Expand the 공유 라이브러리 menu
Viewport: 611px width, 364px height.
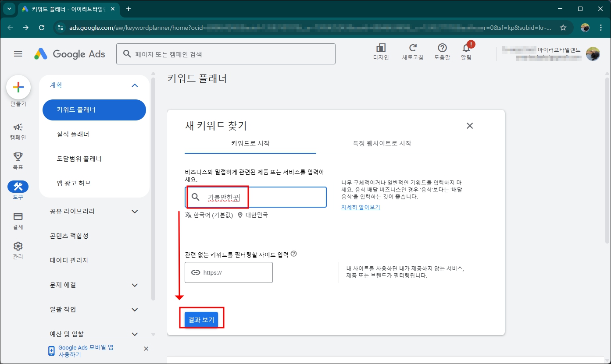pos(136,211)
